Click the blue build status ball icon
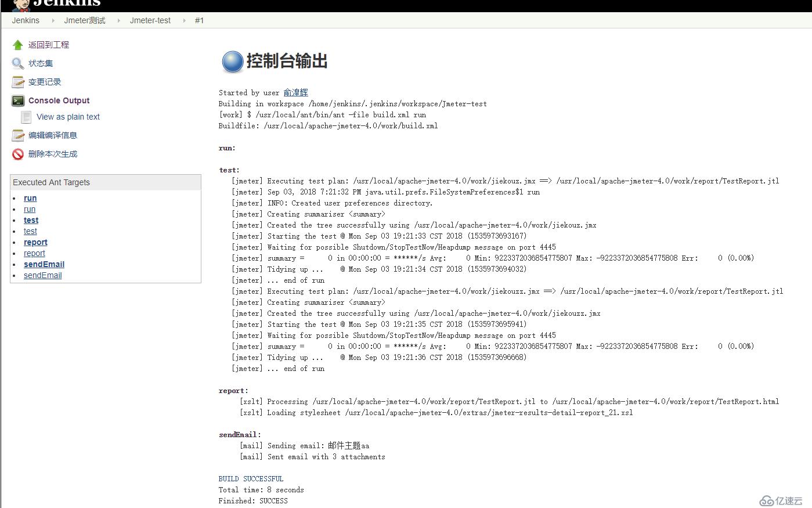 [232, 62]
